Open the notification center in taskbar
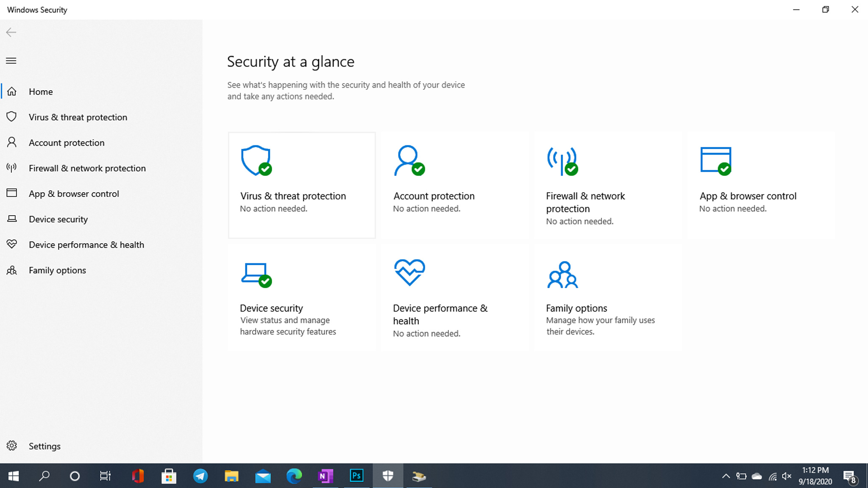This screenshot has height=488, width=868. pos(849,476)
